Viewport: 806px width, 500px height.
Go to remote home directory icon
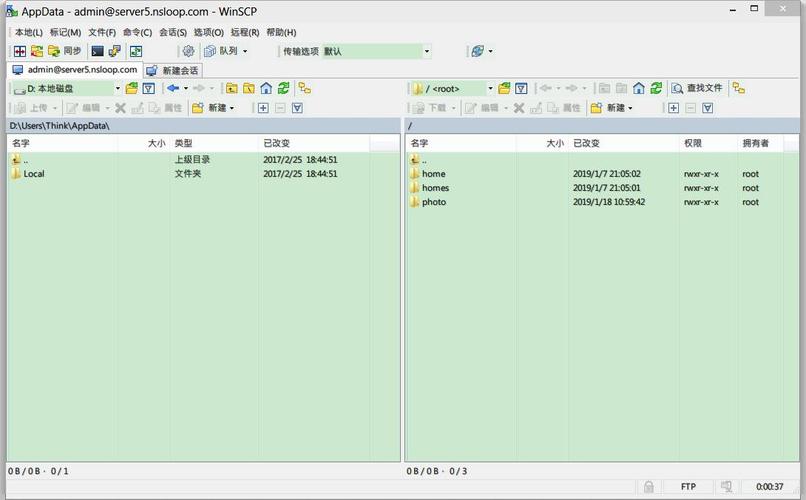point(639,88)
